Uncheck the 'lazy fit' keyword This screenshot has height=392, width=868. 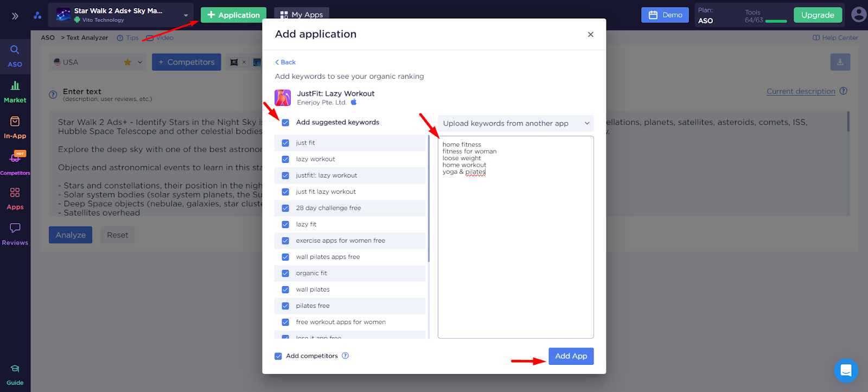pyautogui.click(x=285, y=225)
